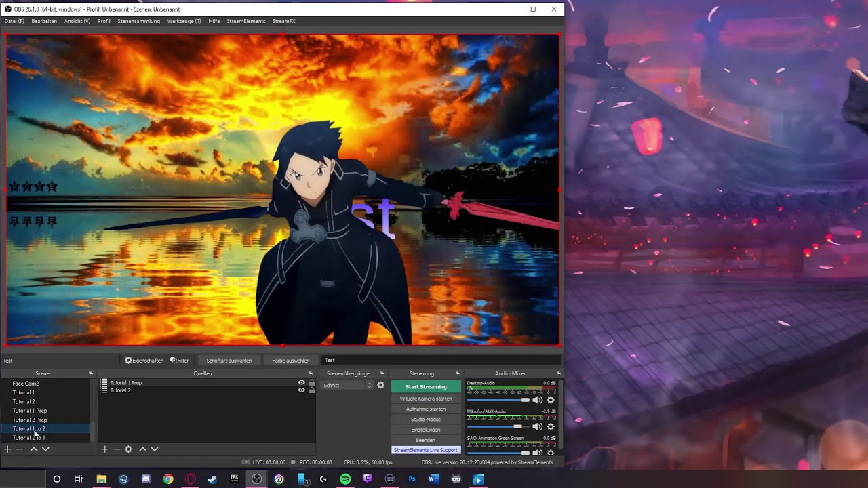Click the Test text input field
Image resolution: width=868 pixels, height=488 pixels.
(441, 361)
